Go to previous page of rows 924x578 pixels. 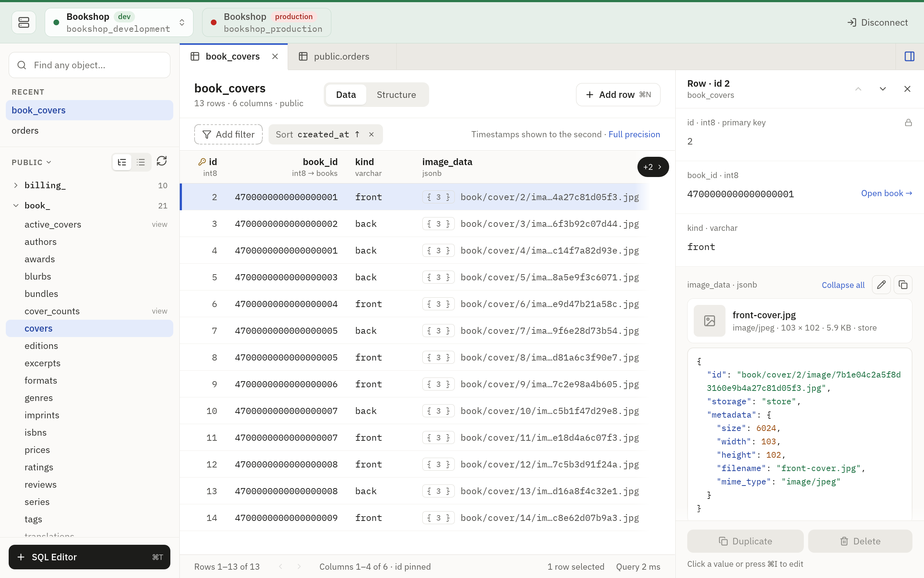[x=281, y=566]
